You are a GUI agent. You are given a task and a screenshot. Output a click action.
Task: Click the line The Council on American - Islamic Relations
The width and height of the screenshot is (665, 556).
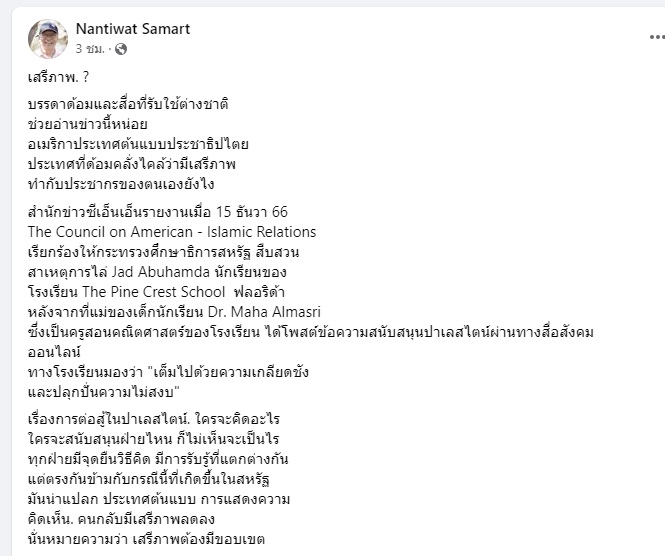(x=172, y=232)
